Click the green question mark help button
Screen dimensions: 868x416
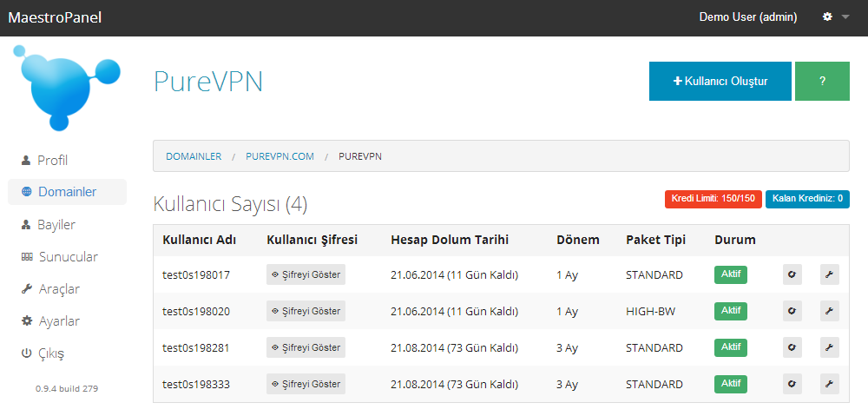point(822,81)
